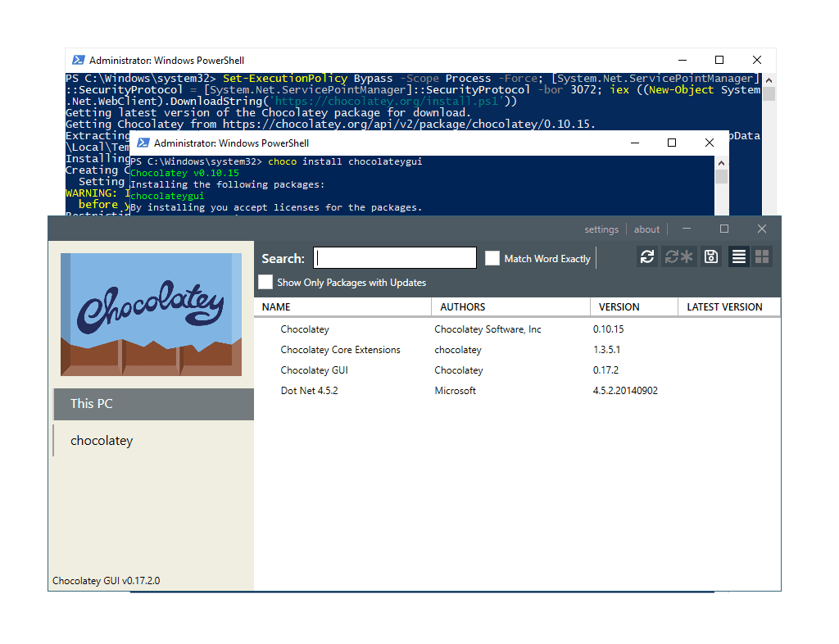The image size is (839, 644).
Task: Click the update all packages icon
Action: [678, 256]
